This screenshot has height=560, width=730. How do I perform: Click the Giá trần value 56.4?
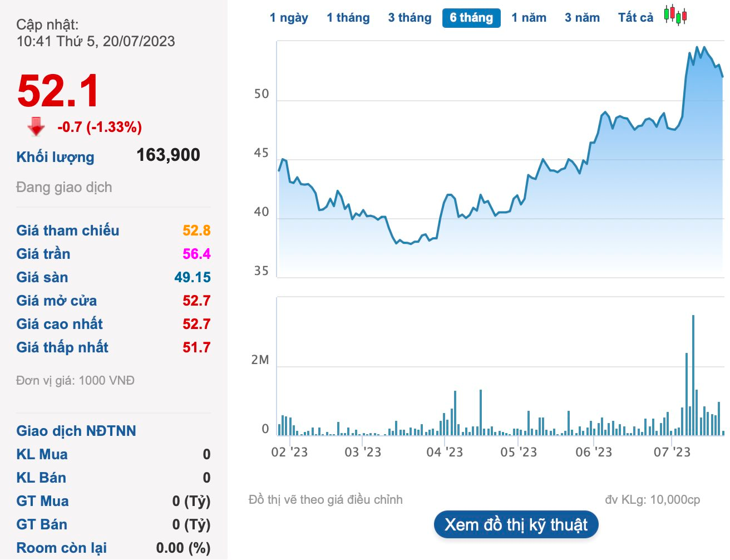click(196, 254)
